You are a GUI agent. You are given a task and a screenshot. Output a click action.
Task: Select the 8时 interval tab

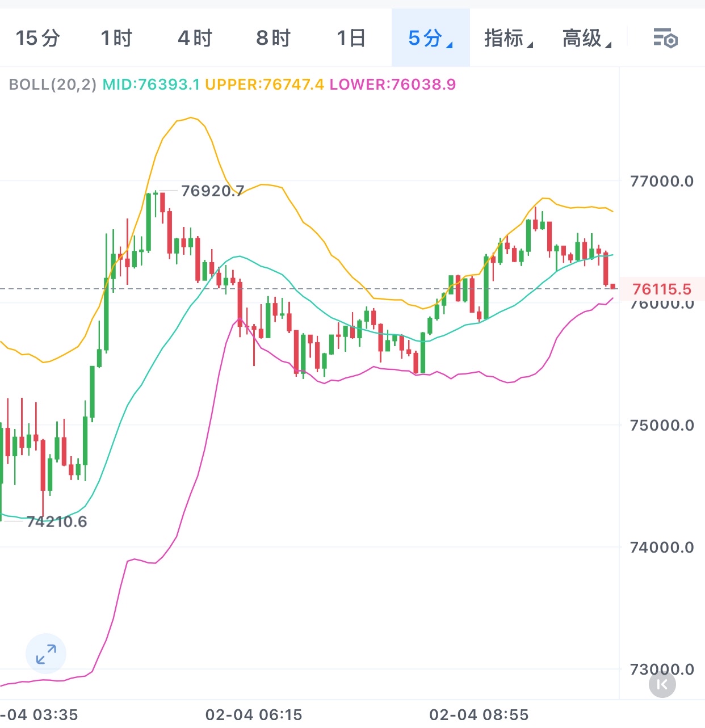tap(273, 39)
